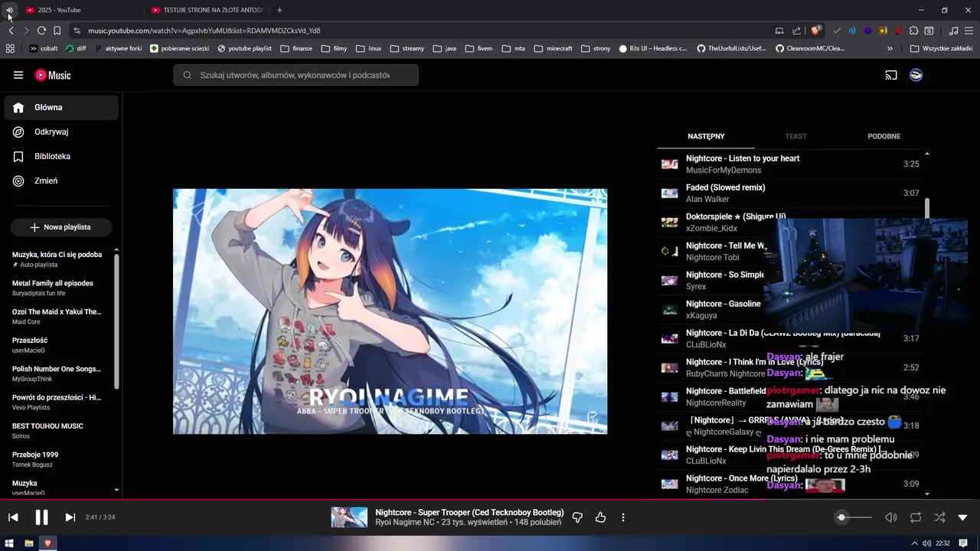Skip to next track

coord(70,517)
